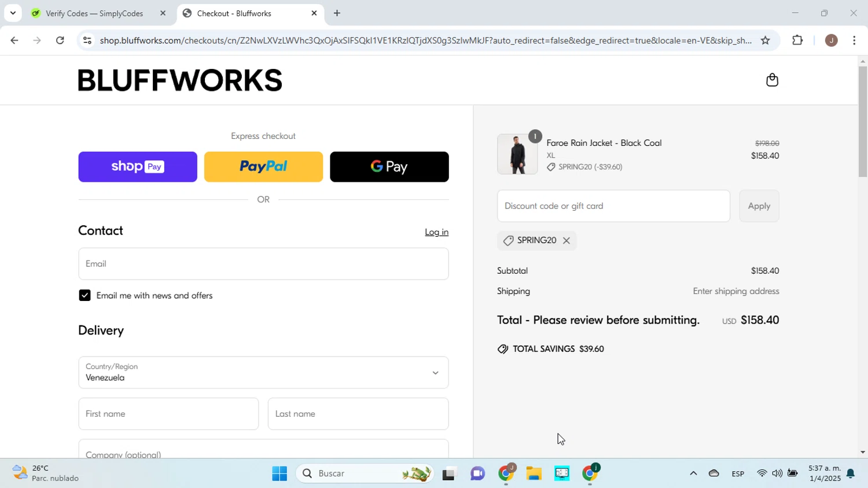Click Enter shipping address text
Image resolution: width=868 pixels, height=488 pixels.
click(736, 291)
